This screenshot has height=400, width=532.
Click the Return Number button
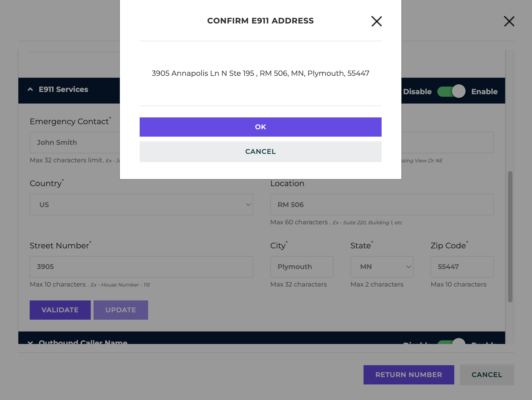pyautogui.click(x=409, y=375)
